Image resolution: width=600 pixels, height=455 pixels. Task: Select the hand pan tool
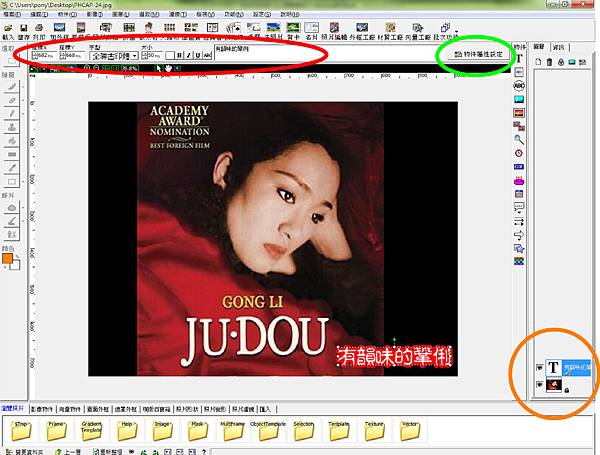point(168,68)
